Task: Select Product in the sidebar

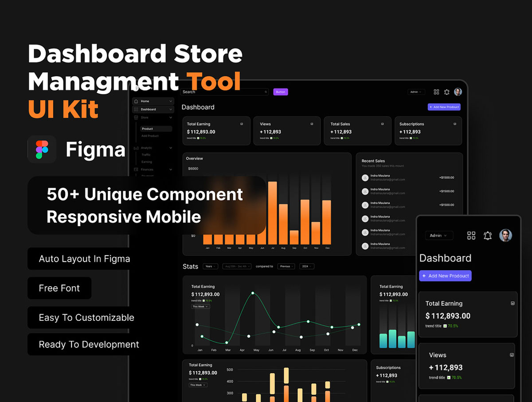Action: [x=156, y=129]
